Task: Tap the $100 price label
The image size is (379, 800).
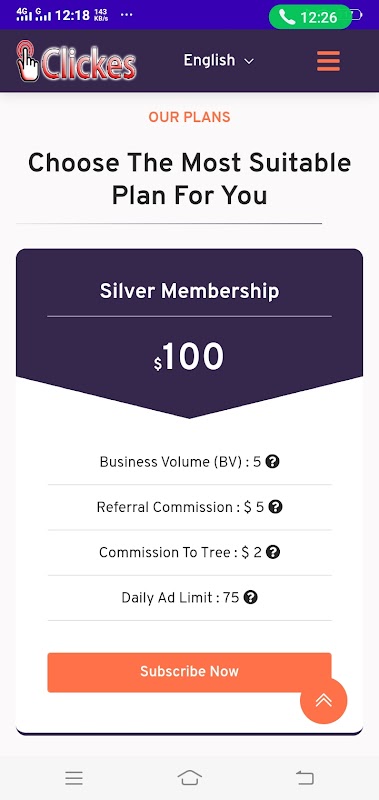Action: pyautogui.click(x=189, y=357)
